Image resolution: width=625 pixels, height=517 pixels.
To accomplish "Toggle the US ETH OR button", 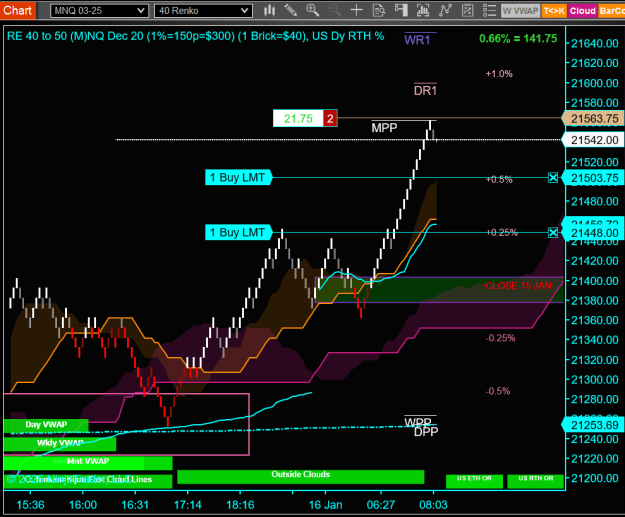I will (474, 481).
